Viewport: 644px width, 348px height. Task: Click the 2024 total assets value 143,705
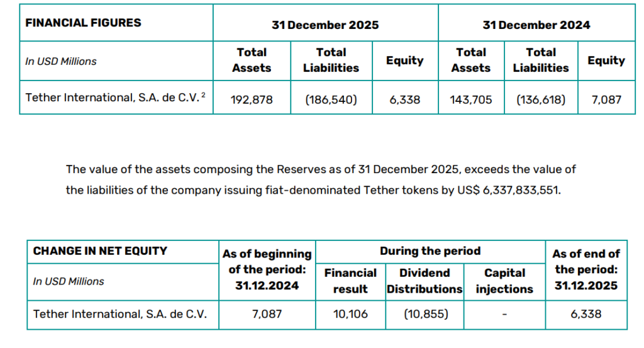(472, 99)
